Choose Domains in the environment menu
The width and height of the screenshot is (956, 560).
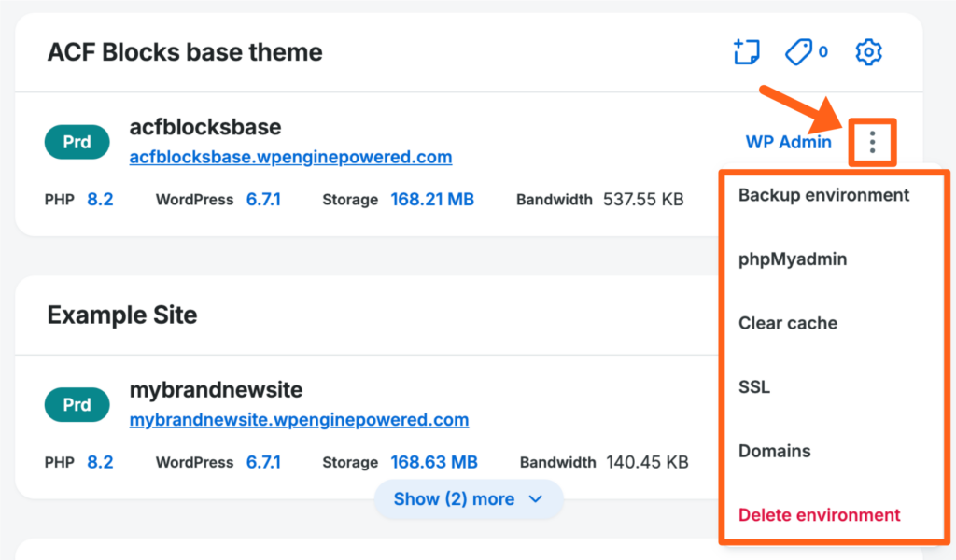(x=774, y=451)
